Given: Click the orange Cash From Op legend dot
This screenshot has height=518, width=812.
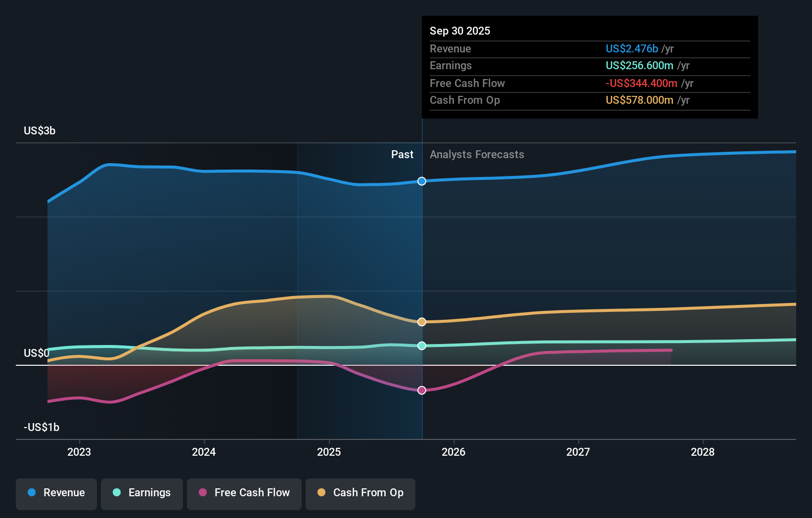Looking at the screenshot, I should tap(322, 493).
